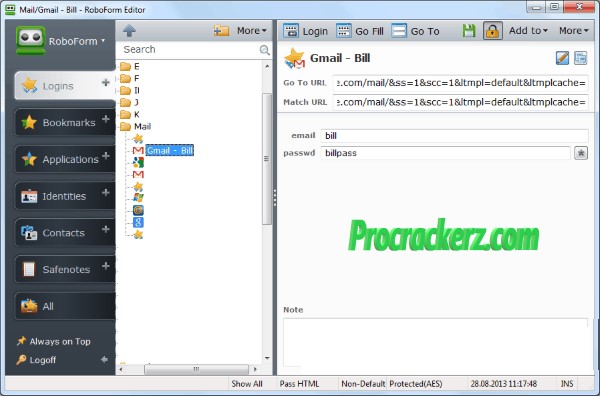Click the email field

point(455,135)
